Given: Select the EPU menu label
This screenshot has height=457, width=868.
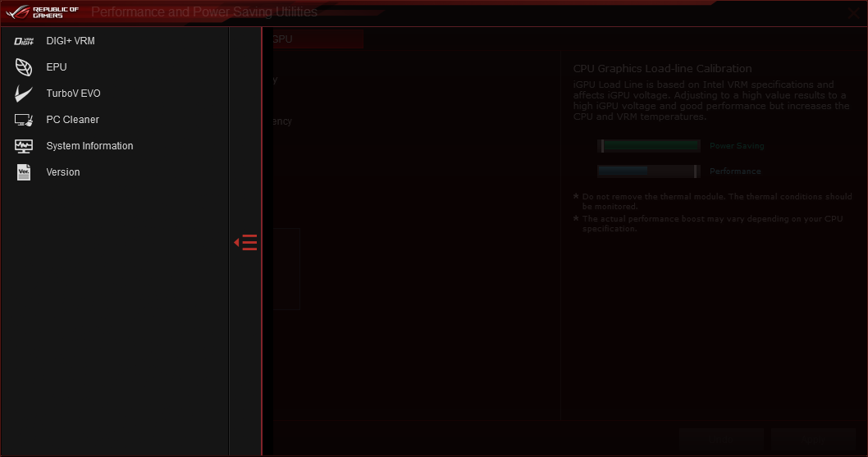Looking at the screenshot, I should pyautogui.click(x=57, y=67).
